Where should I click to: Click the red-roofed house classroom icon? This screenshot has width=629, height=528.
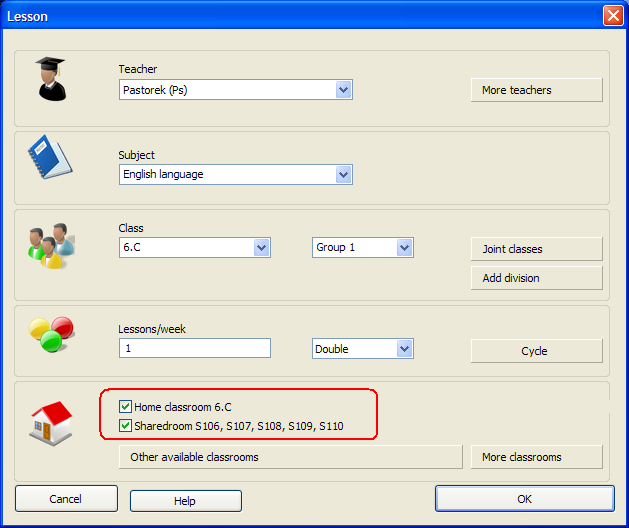click(x=50, y=424)
